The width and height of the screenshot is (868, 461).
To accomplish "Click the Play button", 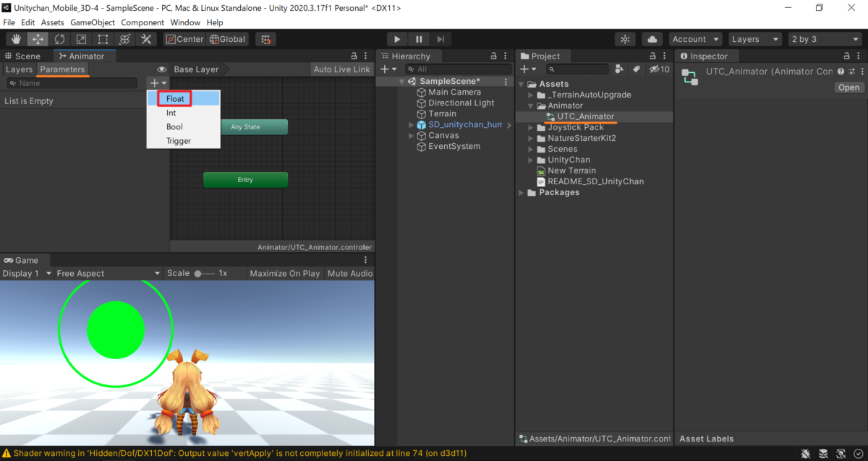I will 397,39.
